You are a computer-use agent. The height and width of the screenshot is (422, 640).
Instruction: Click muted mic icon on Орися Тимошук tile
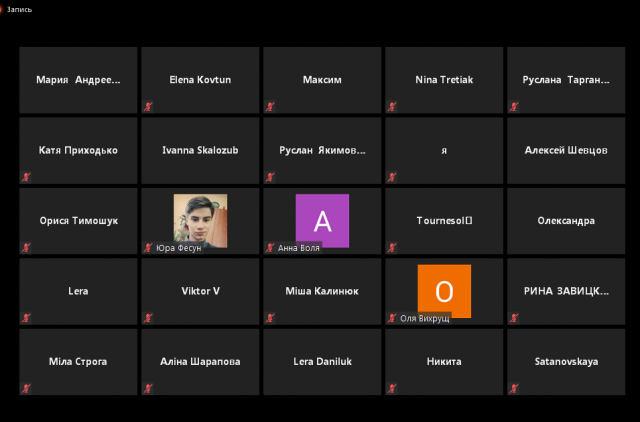26,248
